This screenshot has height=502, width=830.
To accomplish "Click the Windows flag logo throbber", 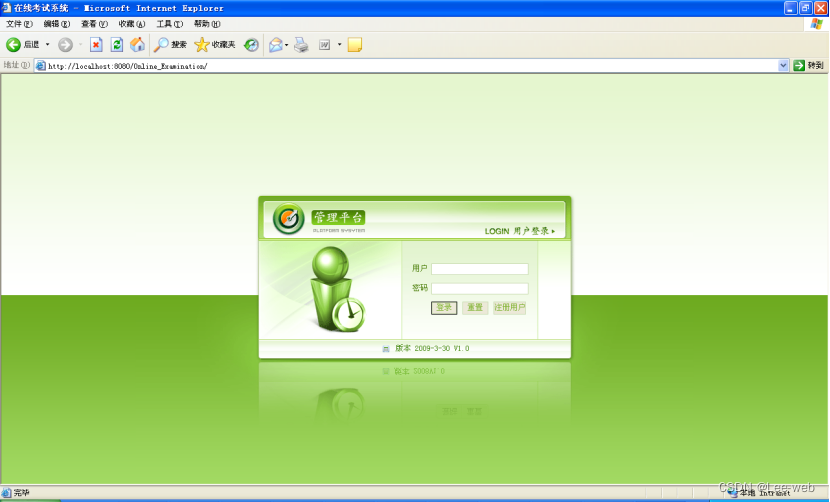I will [817, 24].
